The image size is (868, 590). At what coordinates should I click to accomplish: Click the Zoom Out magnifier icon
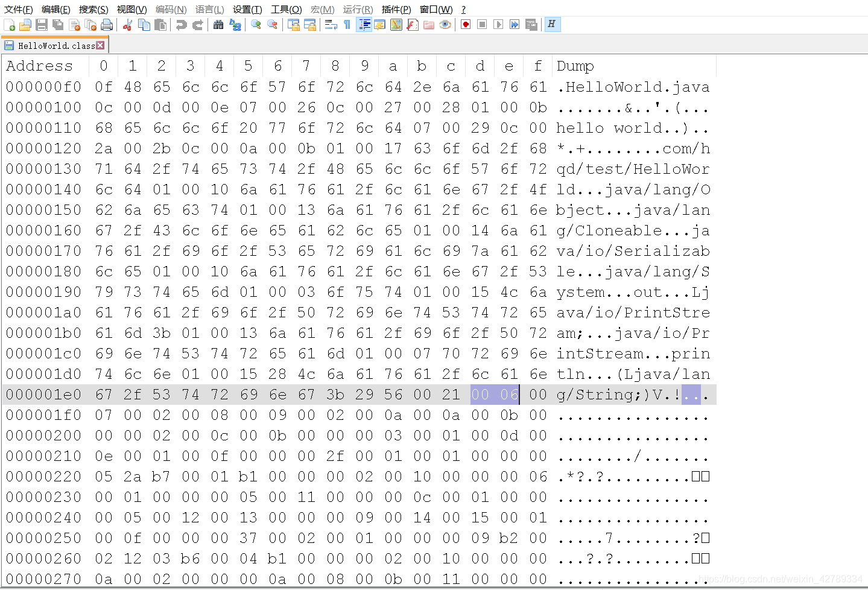[273, 25]
